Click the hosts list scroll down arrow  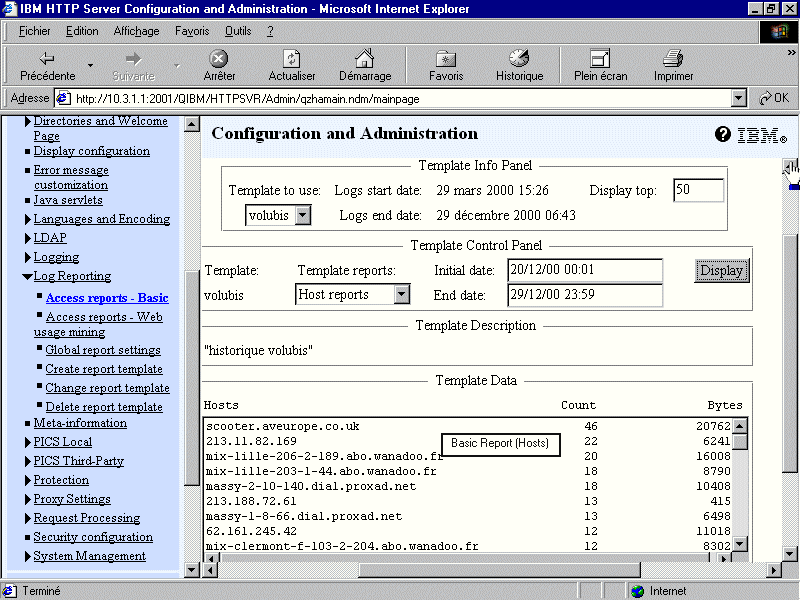click(x=740, y=544)
